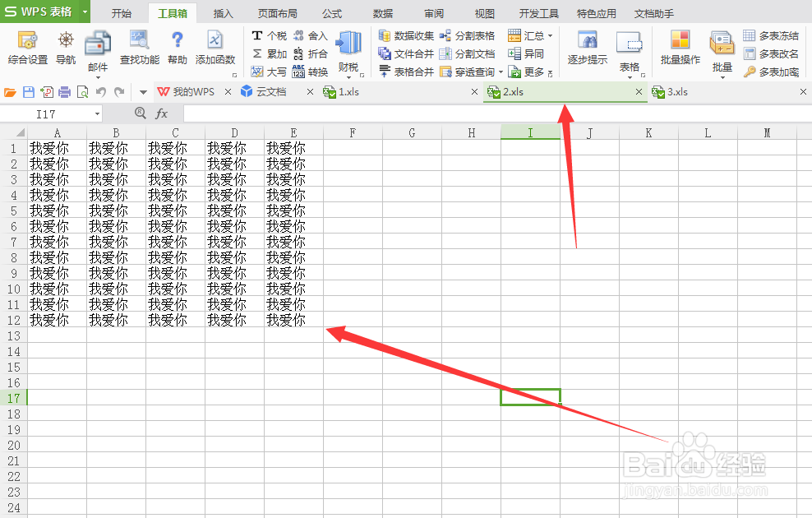Click the export to PDF icon
Viewport: 812px width, 518px height.
tap(47, 92)
